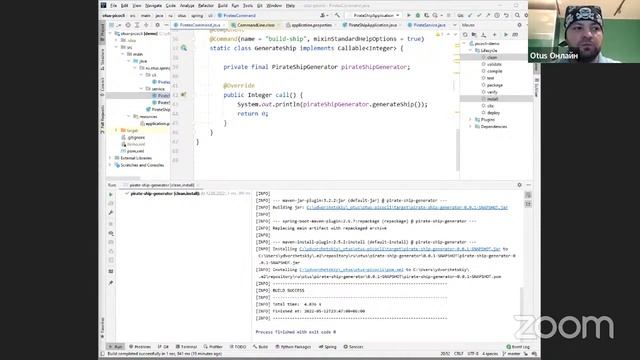This screenshot has height=360, width=640.
Task: Collapse the Lifecycle node in Maven panel
Action: pyautogui.click(x=470, y=50)
